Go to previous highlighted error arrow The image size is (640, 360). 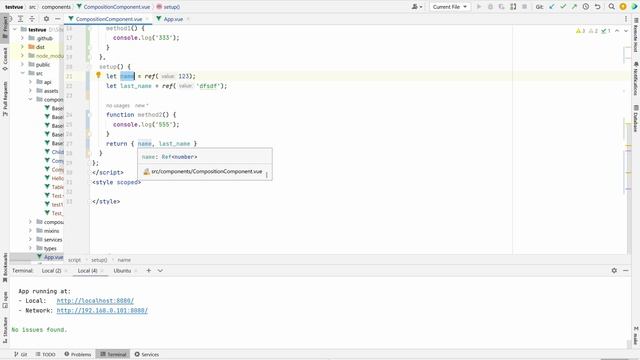tap(617, 31)
